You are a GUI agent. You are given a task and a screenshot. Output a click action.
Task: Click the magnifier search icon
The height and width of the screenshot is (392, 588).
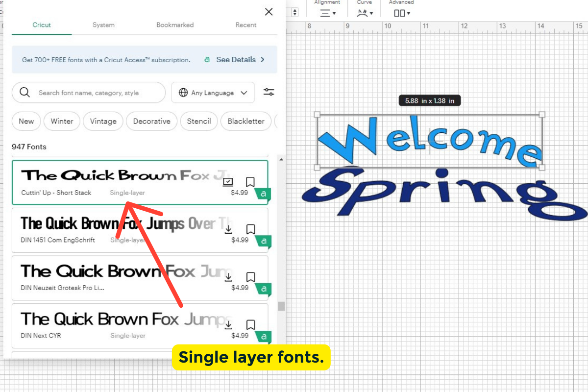click(24, 93)
